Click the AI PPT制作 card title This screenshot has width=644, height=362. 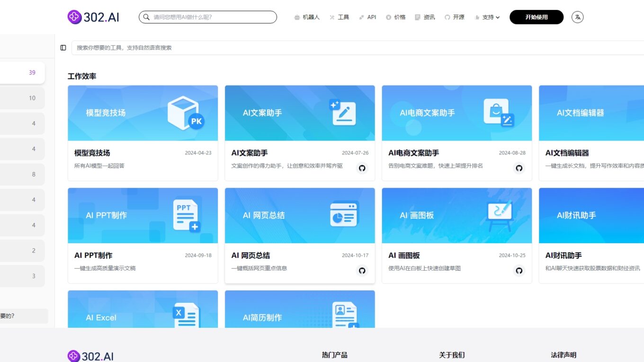click(93, 255)
